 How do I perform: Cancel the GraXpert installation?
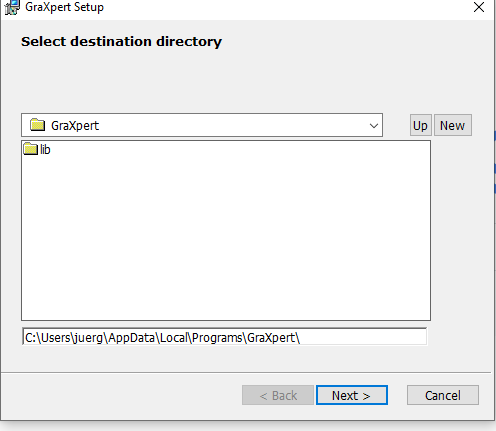coord(443,395)
